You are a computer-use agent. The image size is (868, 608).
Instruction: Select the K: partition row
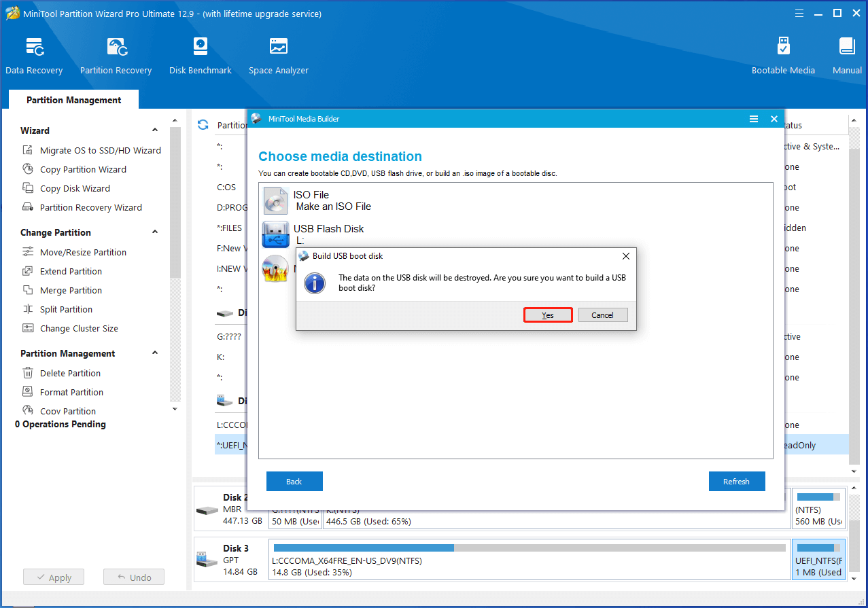231,357
